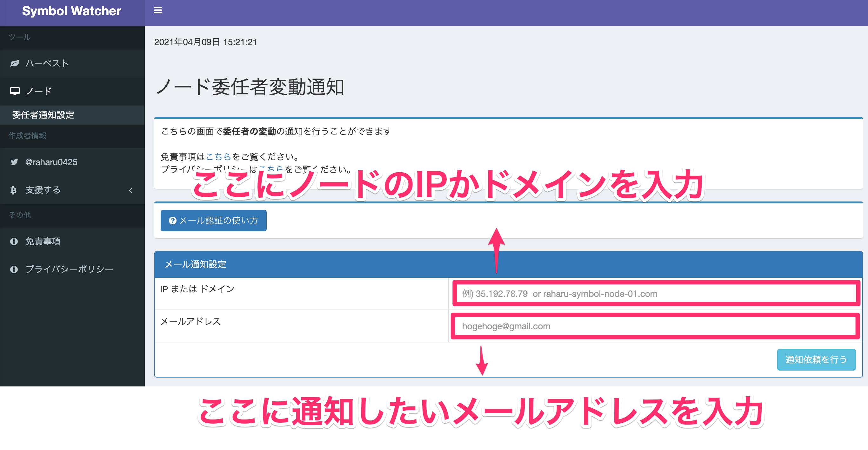Expand the 支援する section in the sidebar
The width and height of the screenshot is (868, 450).
50,190
